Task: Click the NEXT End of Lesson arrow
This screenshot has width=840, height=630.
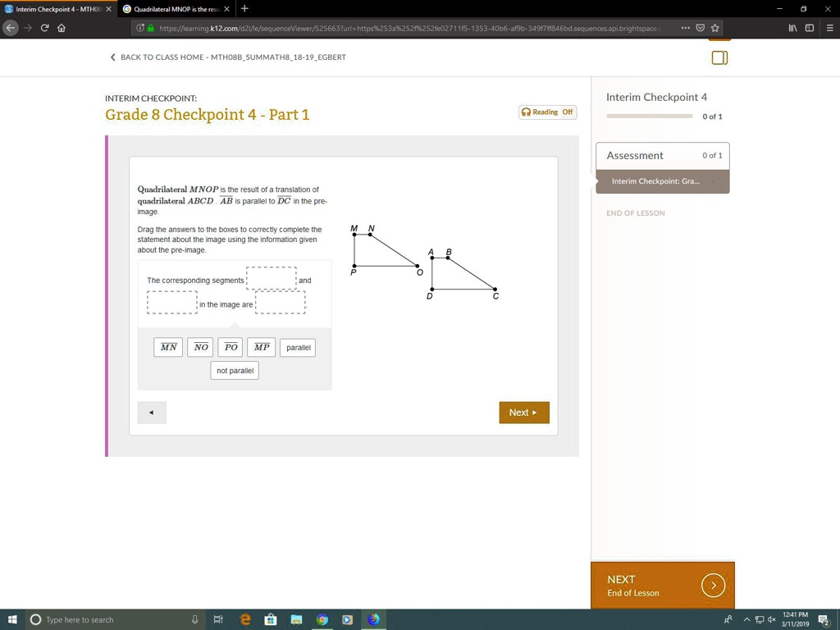Action: tap(713, 585)
